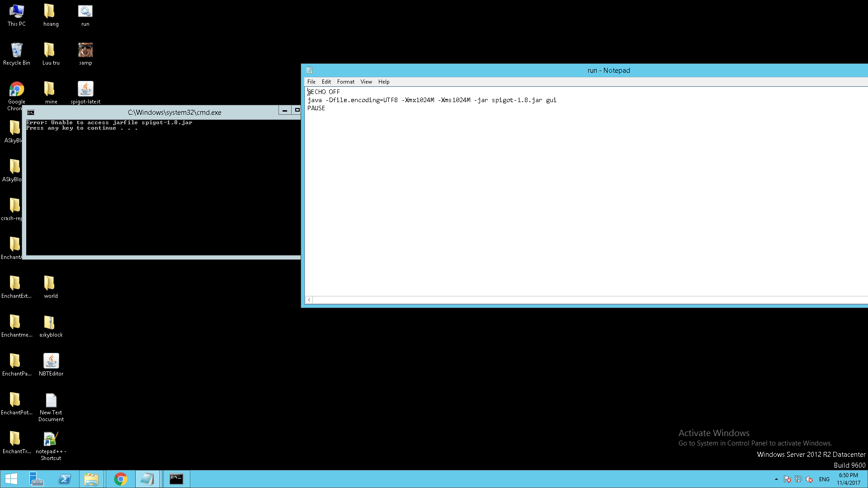
Task: Open the File menu in Notepad
Action: (311, 82)
